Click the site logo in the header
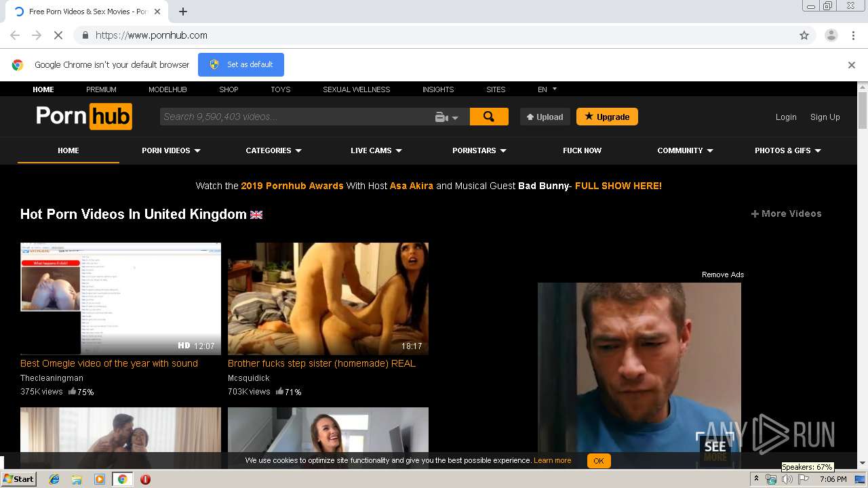Screen dimensions: 868x488 click(84, 117)
